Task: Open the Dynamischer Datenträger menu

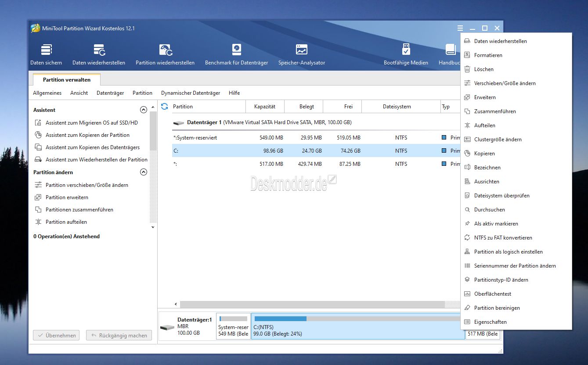Action: pos(191,93)
